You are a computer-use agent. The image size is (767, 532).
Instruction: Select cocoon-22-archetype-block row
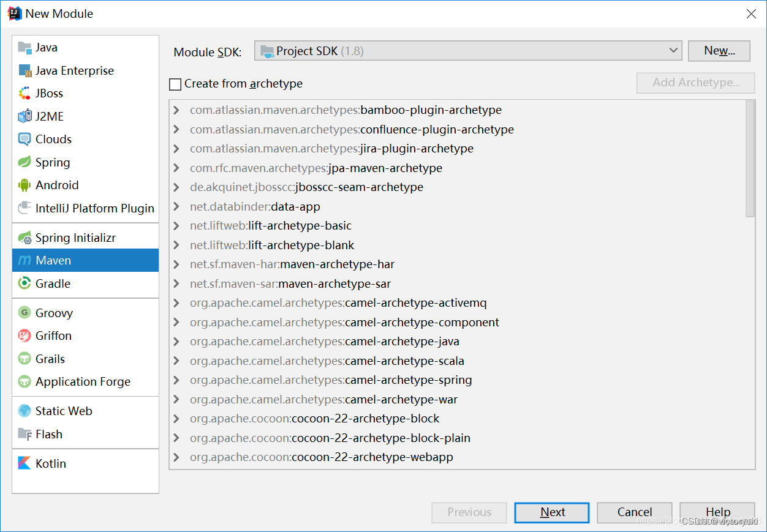coord(458,419)
